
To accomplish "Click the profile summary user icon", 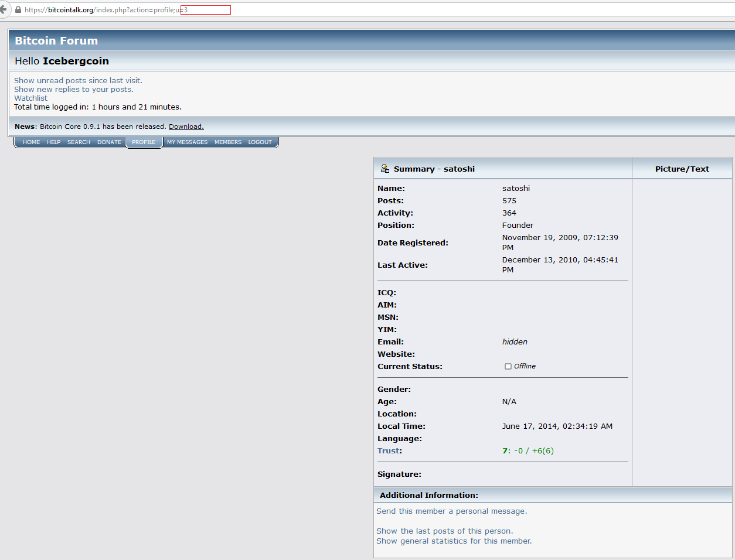I will pos(385,169).
